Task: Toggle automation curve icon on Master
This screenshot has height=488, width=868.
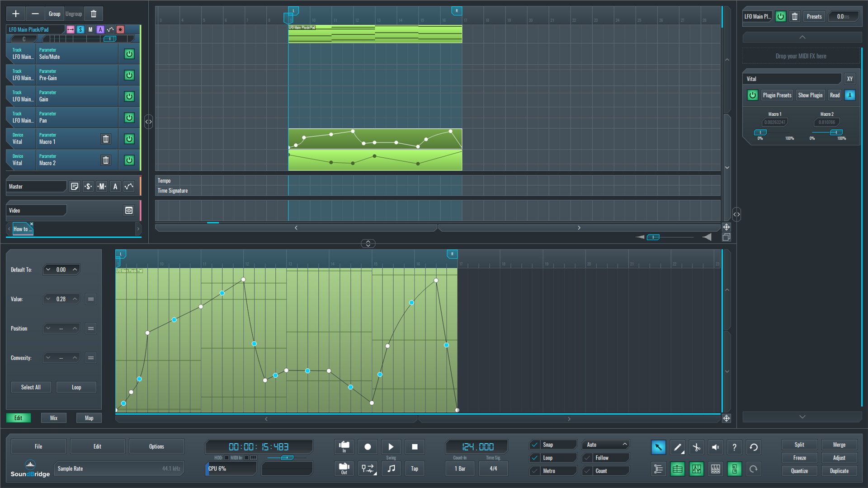Action: coord(129,186)
